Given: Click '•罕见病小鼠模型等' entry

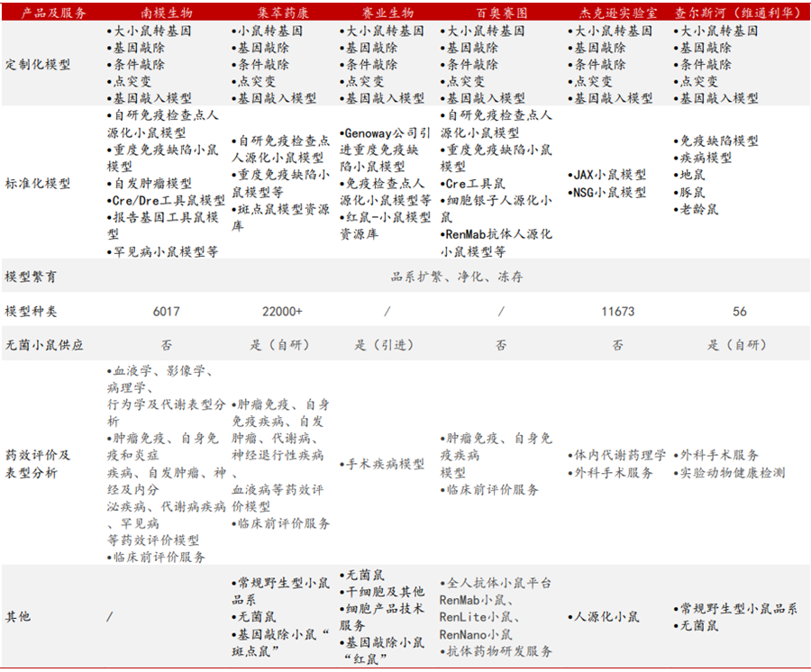Looking at the screenshot, I should tap(162, 251).
